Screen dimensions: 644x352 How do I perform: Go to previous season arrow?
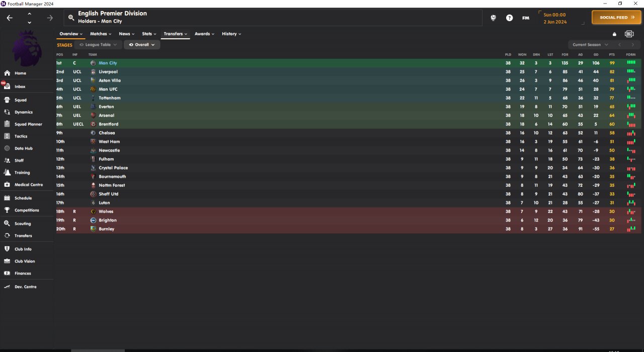pos(620,45)
